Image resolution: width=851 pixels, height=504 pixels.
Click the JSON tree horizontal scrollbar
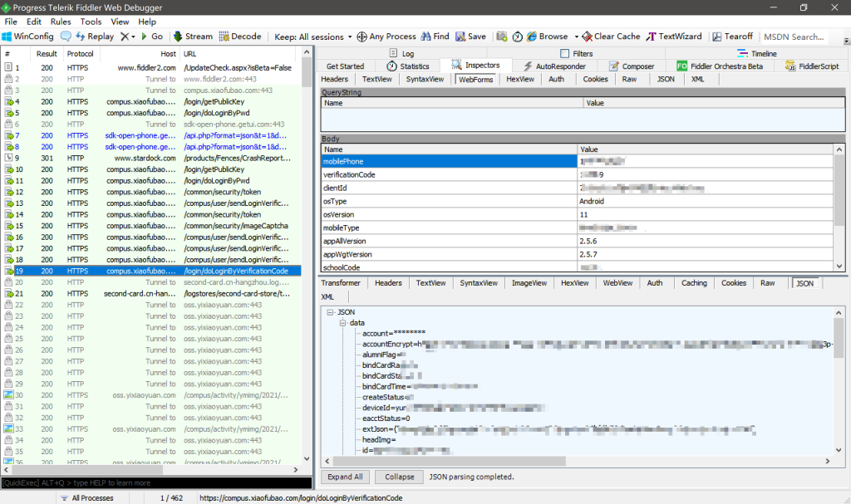tap(577, 461)
